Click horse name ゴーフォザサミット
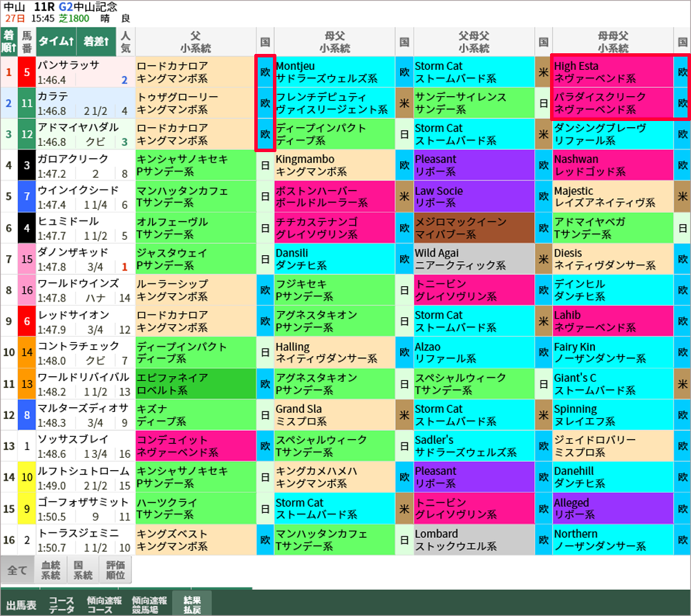The width and height of the screenshot is (691, 616). tap(83, 502)
